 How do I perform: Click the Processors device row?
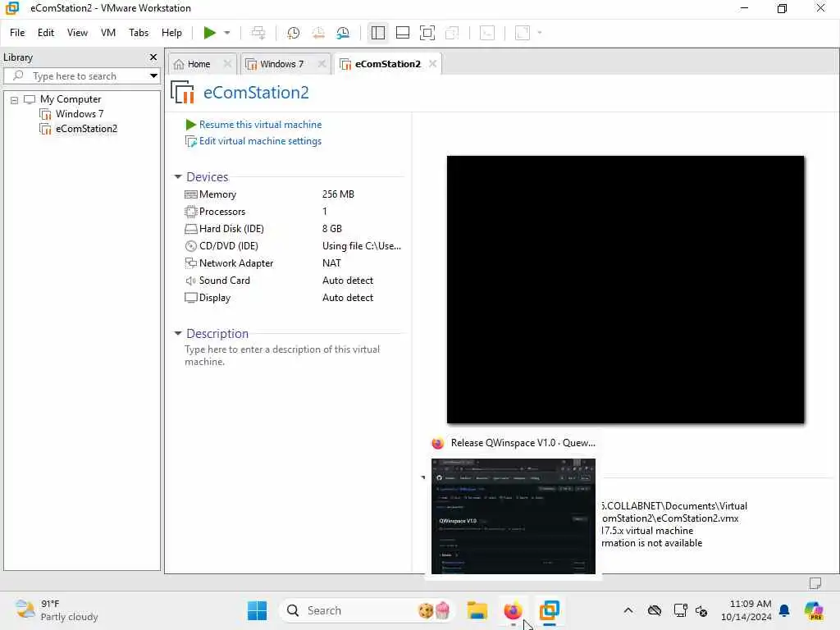[x=293, y=212]
